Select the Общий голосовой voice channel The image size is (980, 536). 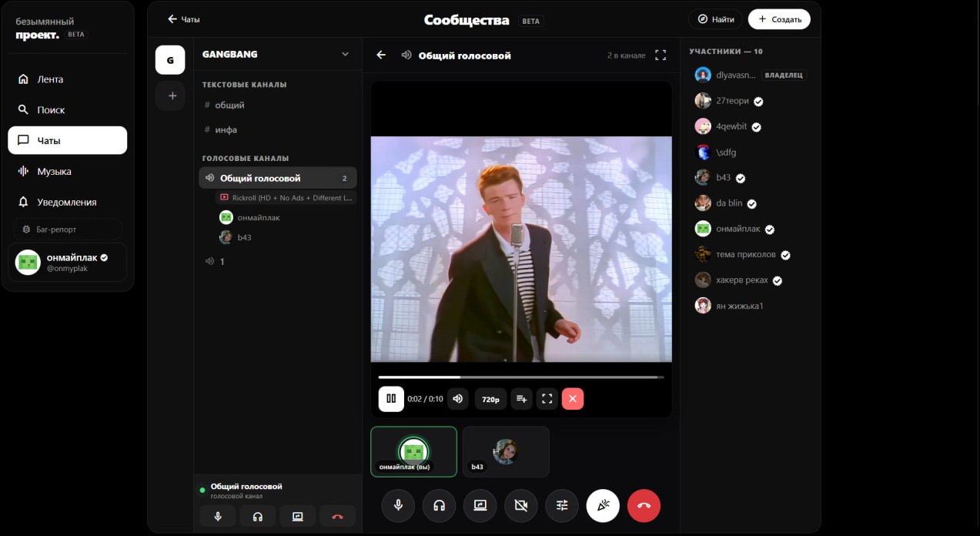tap(277, 178)
